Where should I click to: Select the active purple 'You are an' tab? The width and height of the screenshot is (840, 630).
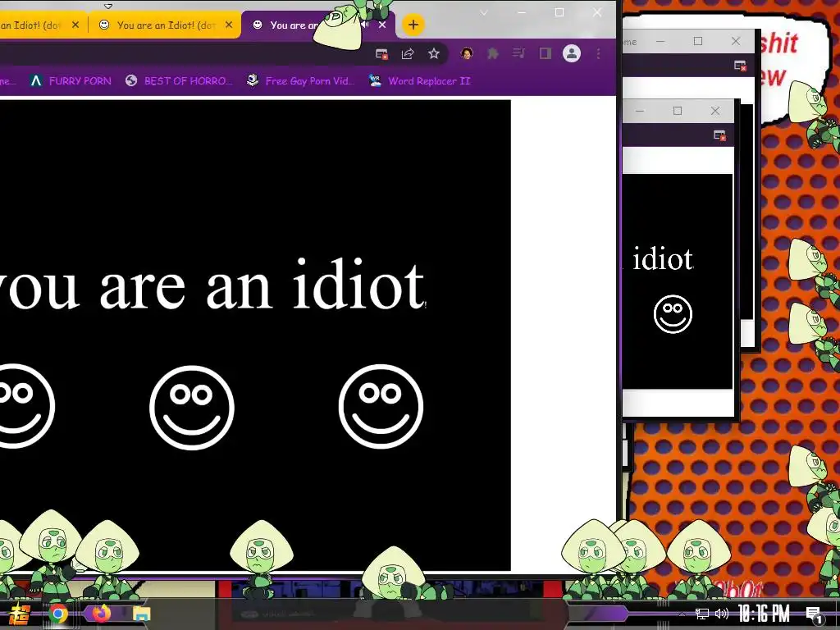pyautogui.click(x=293, y=25)
